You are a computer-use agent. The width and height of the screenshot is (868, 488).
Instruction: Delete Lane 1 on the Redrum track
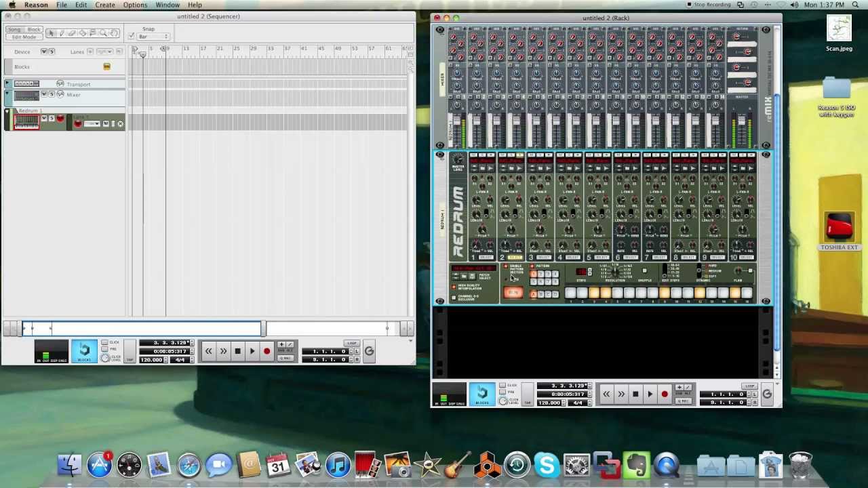point(120,123)
